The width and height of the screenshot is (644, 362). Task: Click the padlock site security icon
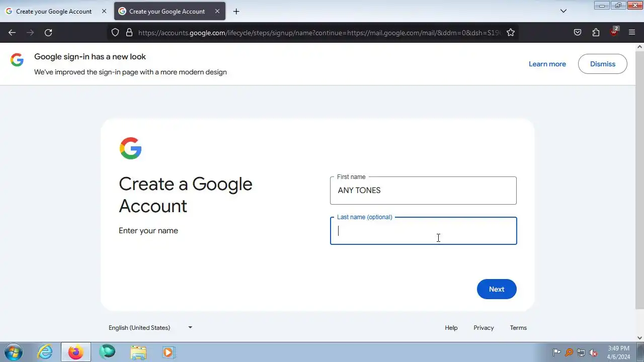coord(129,33)
